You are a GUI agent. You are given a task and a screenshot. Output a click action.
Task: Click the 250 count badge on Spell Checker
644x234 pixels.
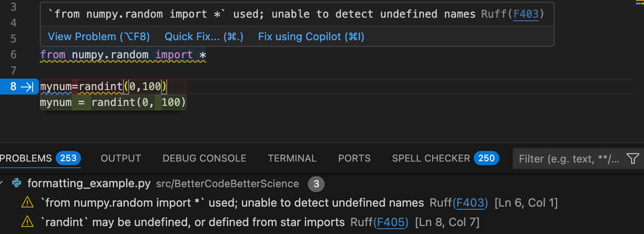click(x=487, y=158)
